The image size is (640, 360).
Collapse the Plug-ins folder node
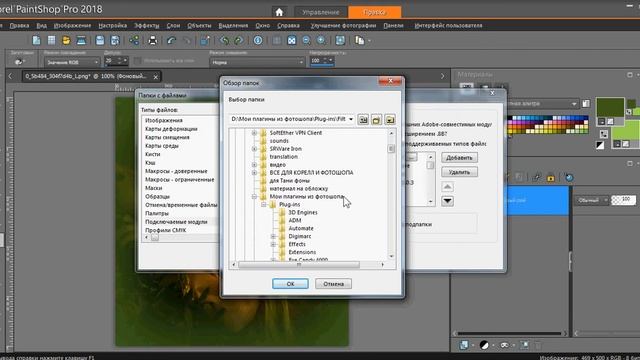[264, 204]
